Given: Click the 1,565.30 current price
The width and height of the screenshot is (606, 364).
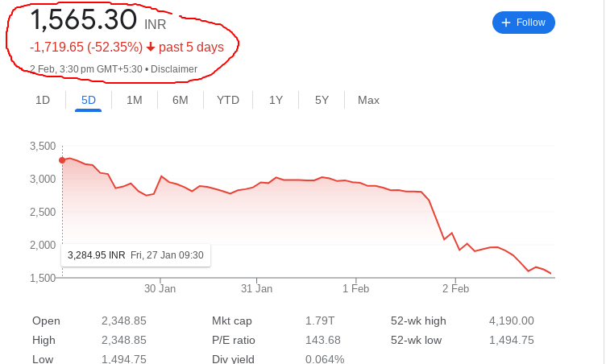Looking at the screenshot, I should 83,19.
